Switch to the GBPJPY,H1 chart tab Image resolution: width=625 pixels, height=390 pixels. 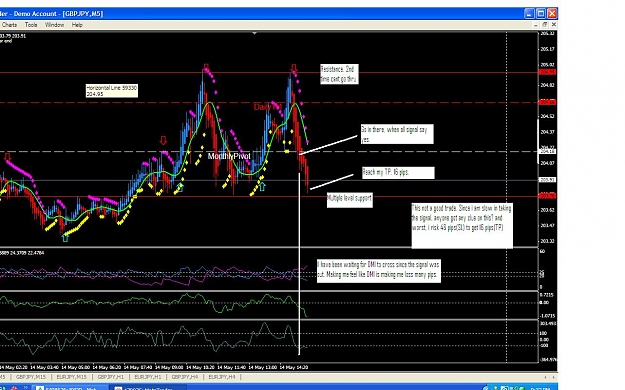pos(110,377)
